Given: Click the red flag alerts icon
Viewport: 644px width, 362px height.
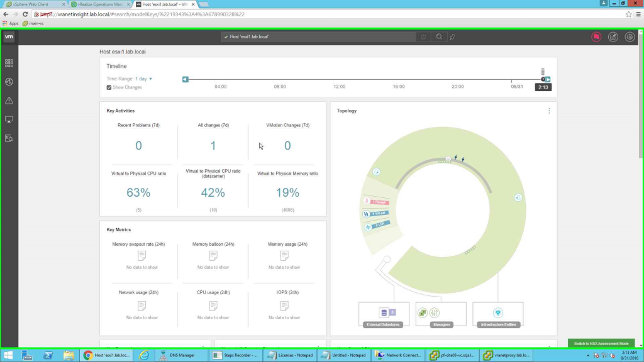Looking at the screenshot, I should click(596, 37).
